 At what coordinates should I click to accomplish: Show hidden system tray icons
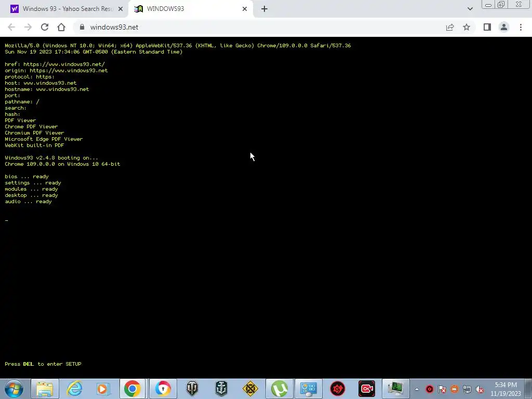417,389
